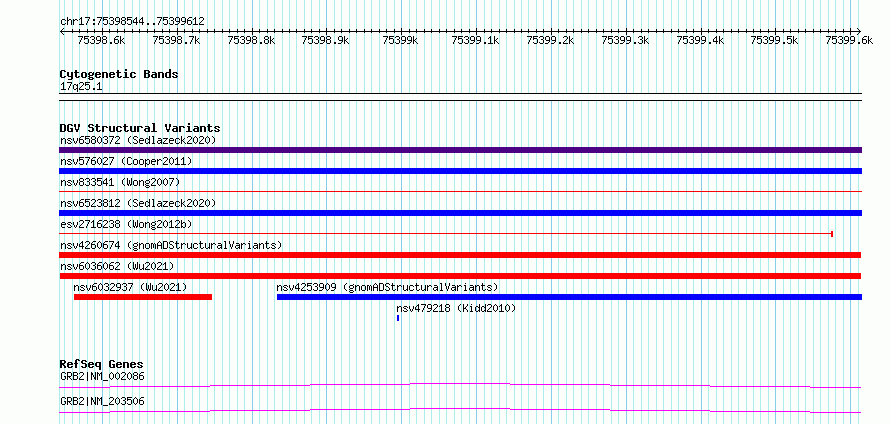This screenshot has height=424, width=890.
Task: Open the nsv833541 (Wong2007) variant label
Action: coord(120,182)
